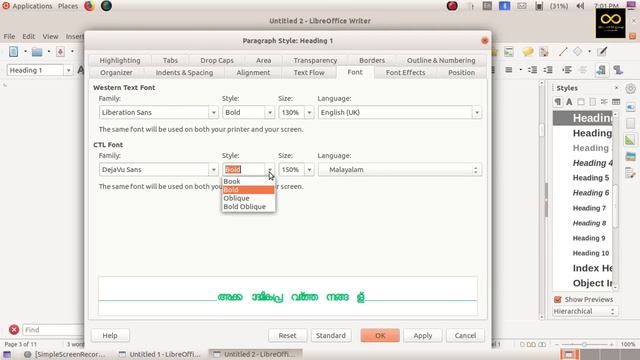This screenshot has width=640, height=360.
Task: Toggle the Show Previews checkbox
Action: pyautogui.click(x=558, y=300)
